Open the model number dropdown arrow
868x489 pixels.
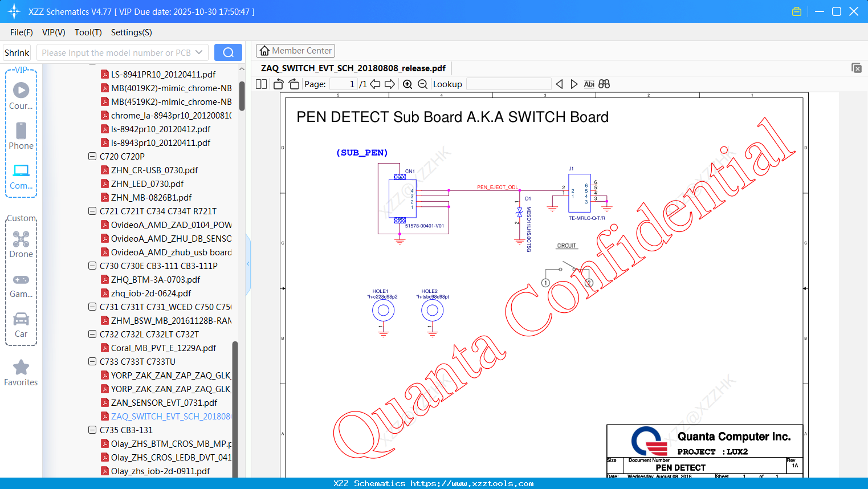(199, 52)
